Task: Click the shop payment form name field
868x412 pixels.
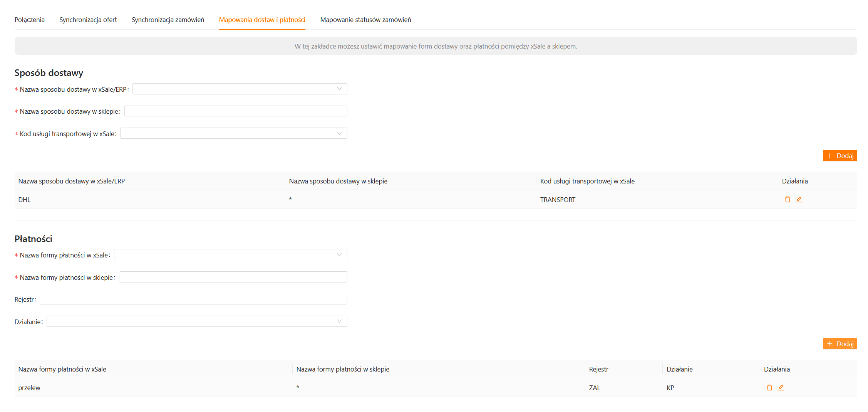Action: (233, 277)
